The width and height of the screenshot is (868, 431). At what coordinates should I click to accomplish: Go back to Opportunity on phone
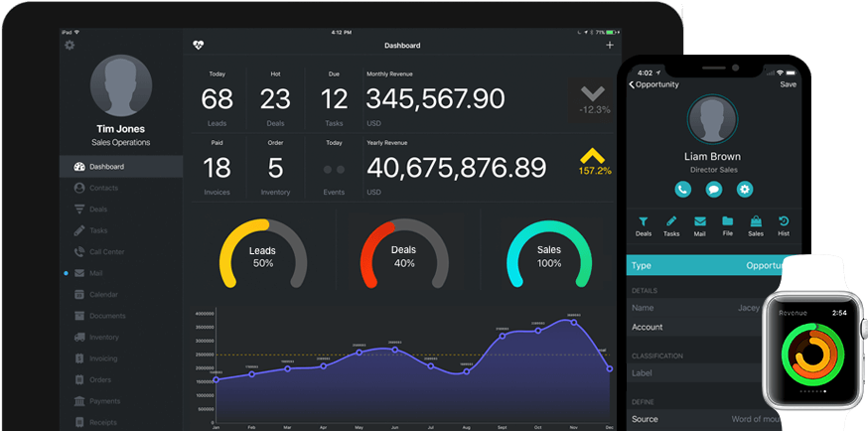(653, 84)
